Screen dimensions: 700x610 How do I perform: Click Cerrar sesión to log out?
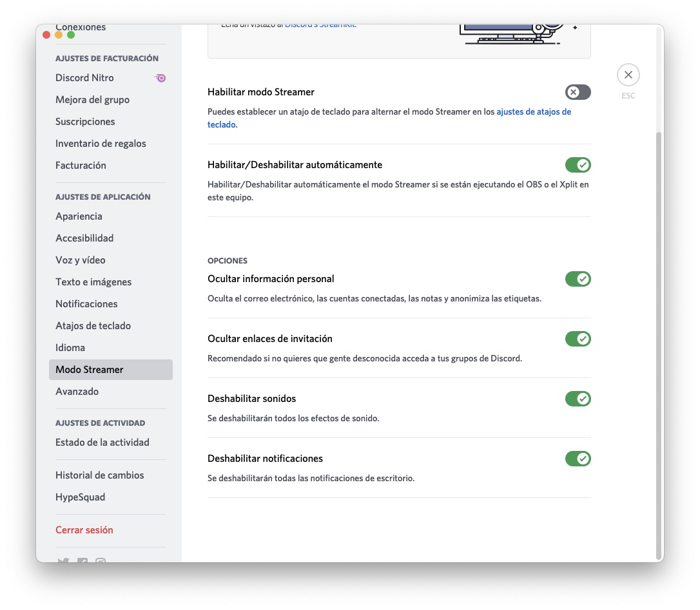pyautogui.click(x=84, y=530)
